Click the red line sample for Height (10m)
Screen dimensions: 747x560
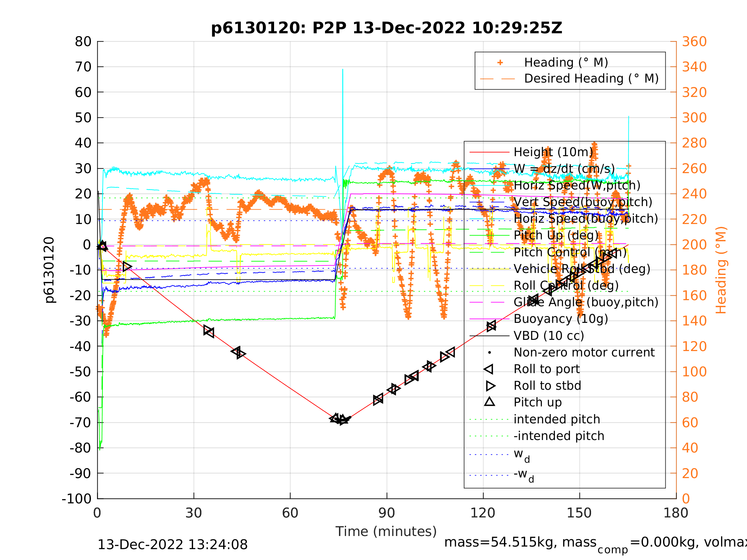(x=489, y=152)
